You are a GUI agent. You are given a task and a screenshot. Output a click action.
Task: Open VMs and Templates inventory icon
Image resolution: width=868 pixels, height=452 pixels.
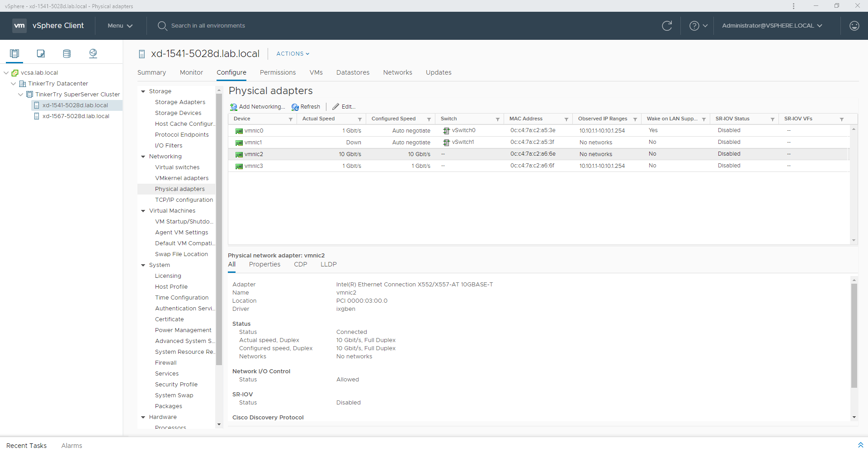click(x=41, y=53)
